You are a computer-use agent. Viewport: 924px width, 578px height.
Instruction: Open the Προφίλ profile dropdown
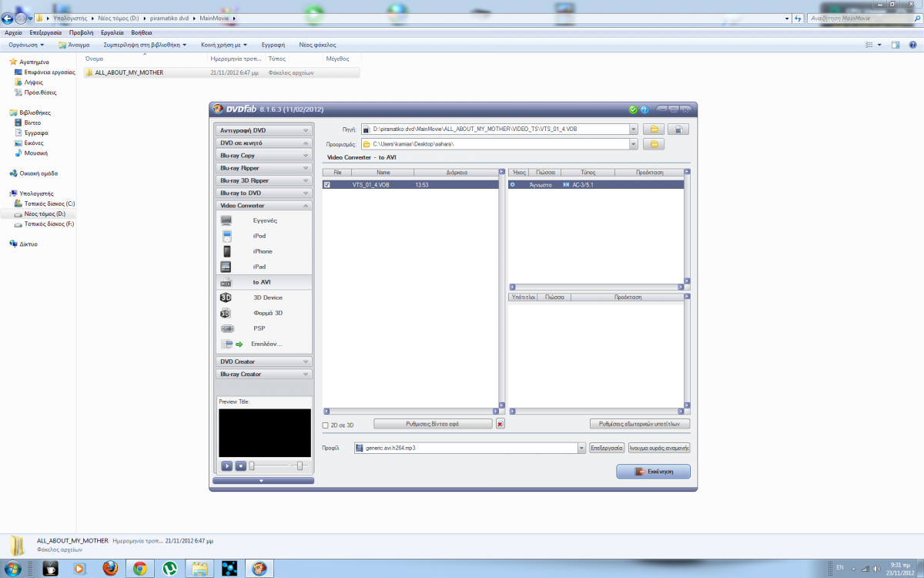point(582,447)
